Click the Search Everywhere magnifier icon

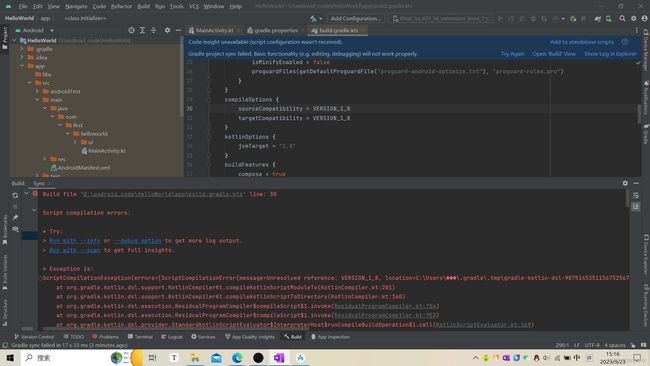pos(622,19)
